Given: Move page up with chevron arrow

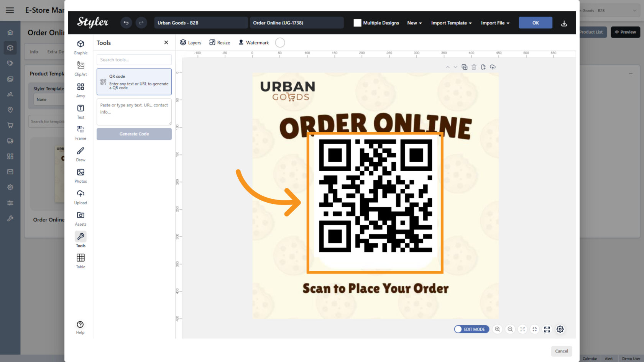Looking at the screenshot, I should tap(447, 67).
